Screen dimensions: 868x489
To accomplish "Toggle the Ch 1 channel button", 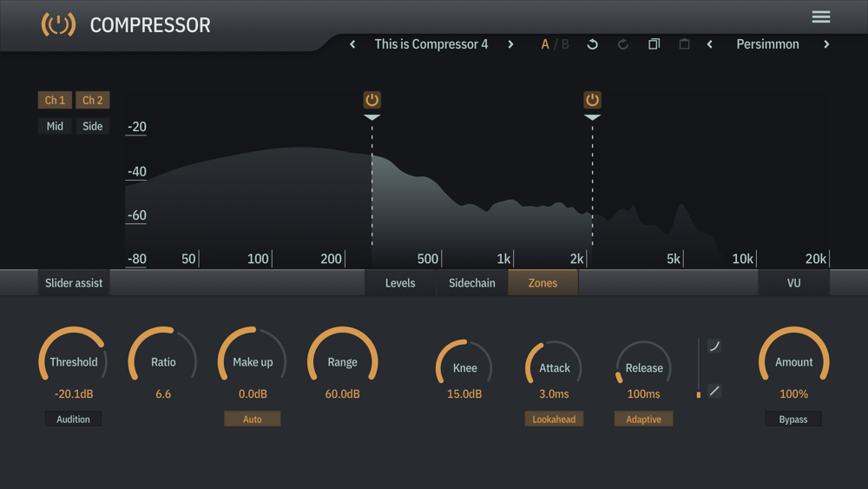I will click(55, 100).
